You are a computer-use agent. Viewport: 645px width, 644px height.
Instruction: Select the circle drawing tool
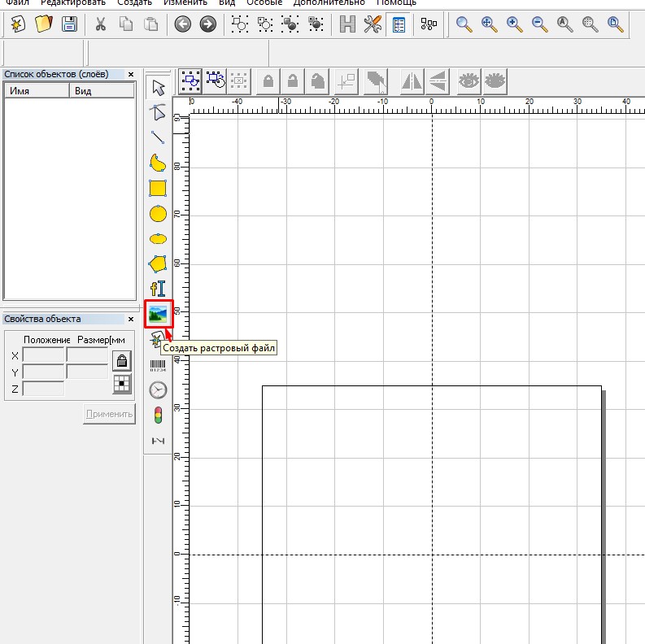point(158,214)
